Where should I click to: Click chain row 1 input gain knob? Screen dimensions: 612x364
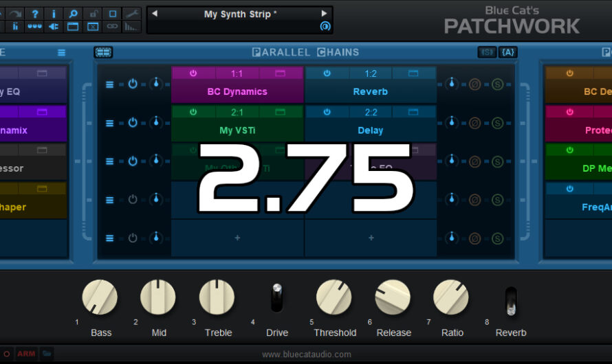(156, 83)
